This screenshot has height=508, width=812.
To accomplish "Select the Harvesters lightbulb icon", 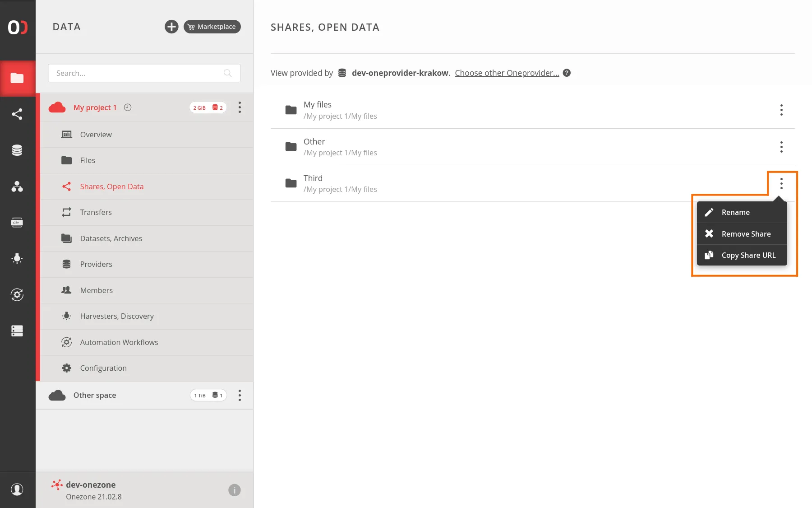I will point(18,258).
